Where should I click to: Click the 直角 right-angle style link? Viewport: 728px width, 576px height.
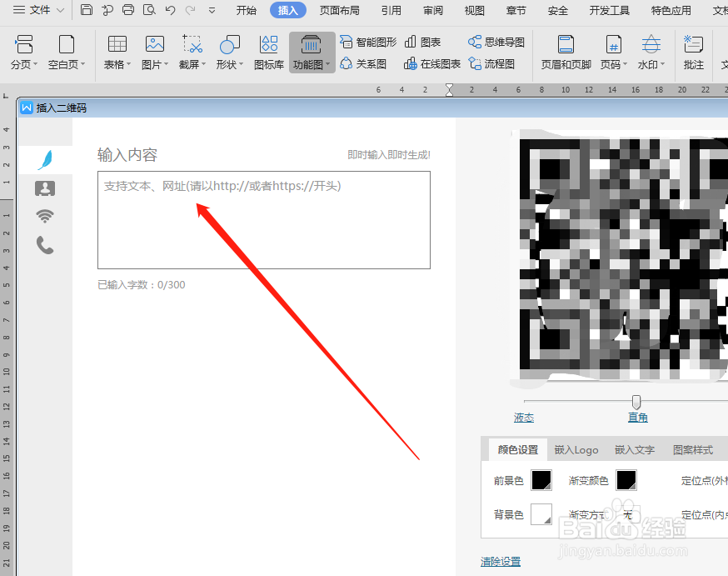(x=637, y=418)
